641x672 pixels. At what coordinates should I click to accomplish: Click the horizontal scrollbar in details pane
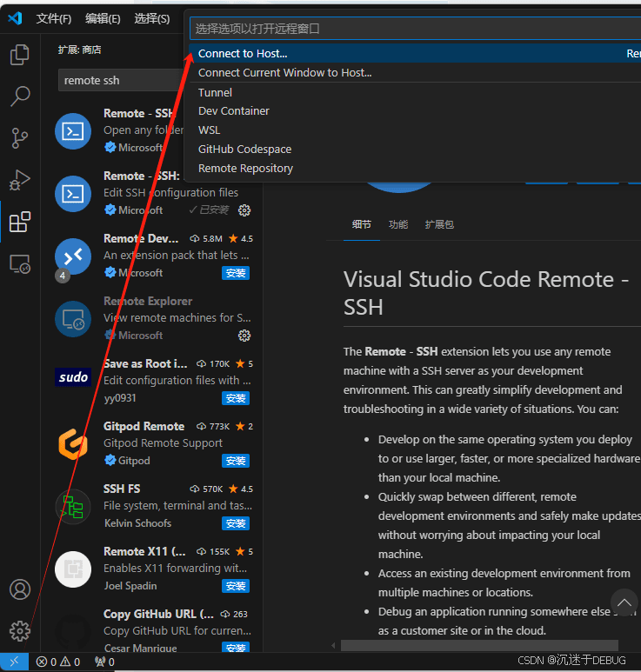click(479, 645)
